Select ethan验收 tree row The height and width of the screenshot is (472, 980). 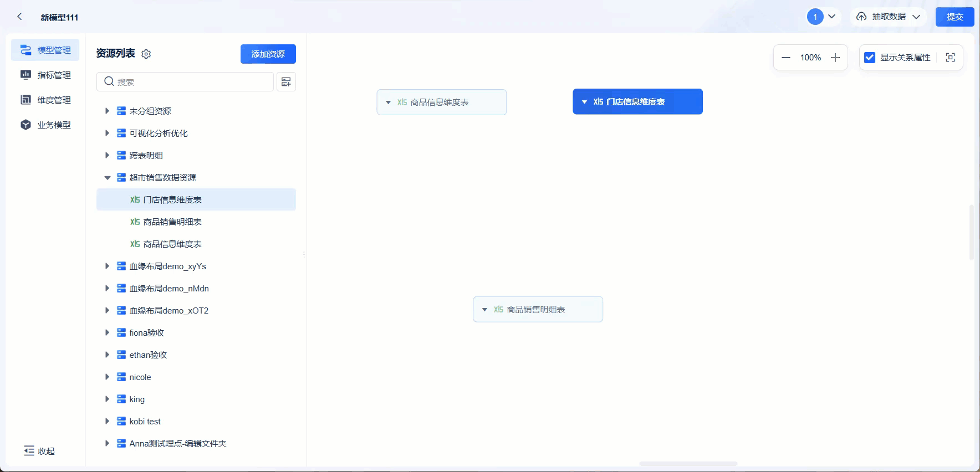[x=196, y=355]
